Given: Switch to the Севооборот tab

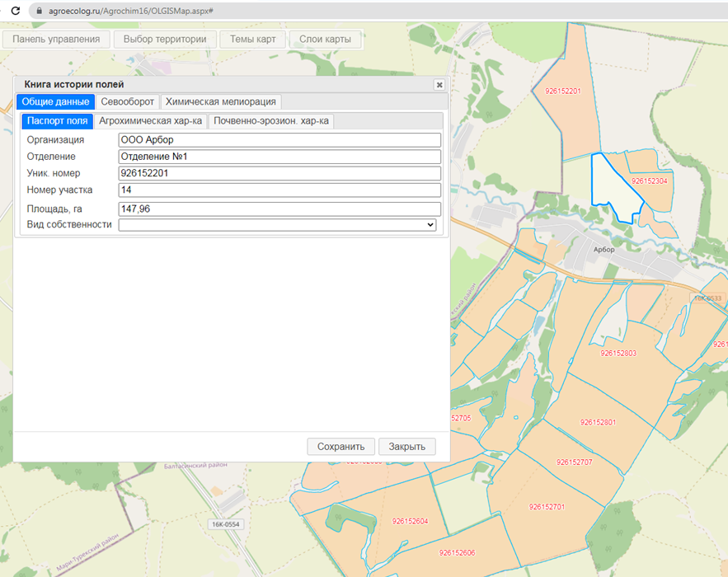Looking at the screenshot, I should [127, 101].
